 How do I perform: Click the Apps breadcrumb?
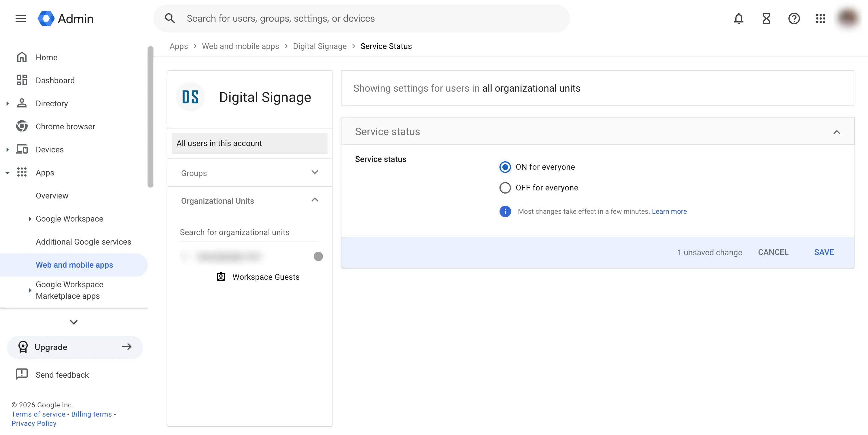(x=179, y=46)
